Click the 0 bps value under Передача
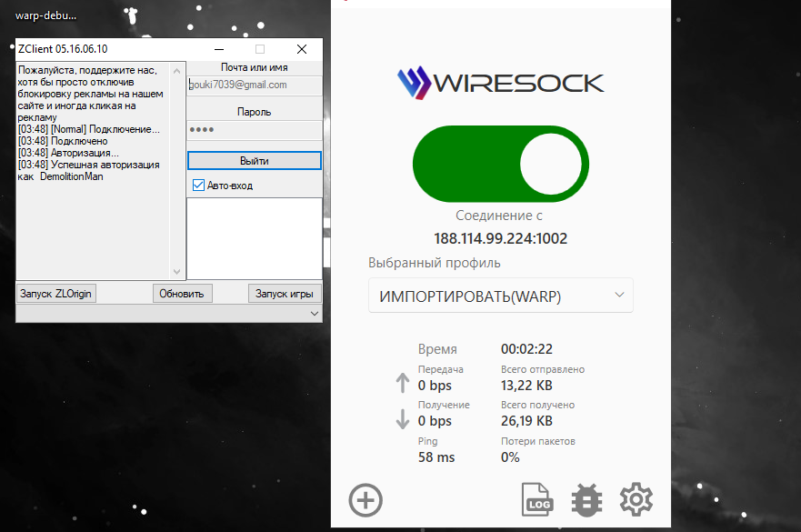Image resolution: width=801 pixels, height=532 pixels. pos(435,386)
